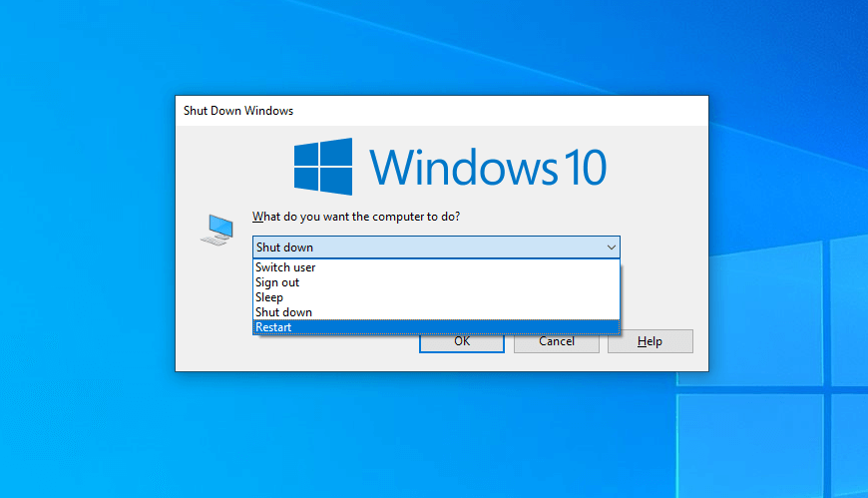
Task: Click 'What do you want the computer to do?' label
Action: [356, 217]
